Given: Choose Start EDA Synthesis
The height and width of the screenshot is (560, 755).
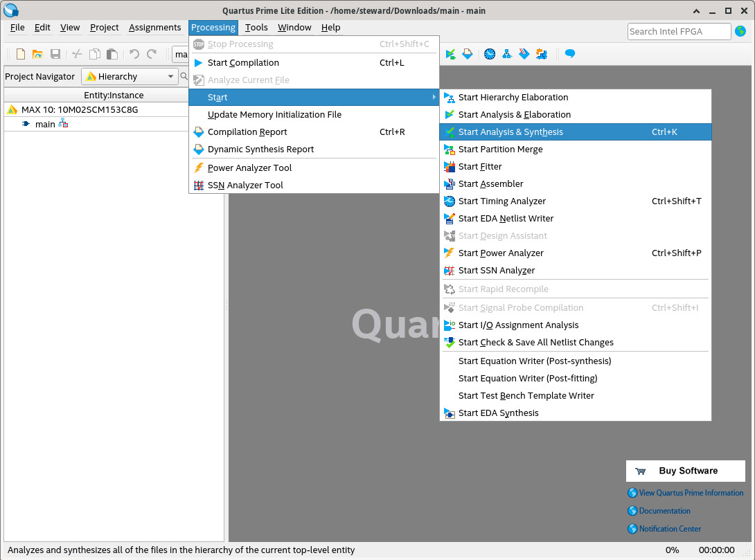Looking at the screenshot, I should click(576, 413).
